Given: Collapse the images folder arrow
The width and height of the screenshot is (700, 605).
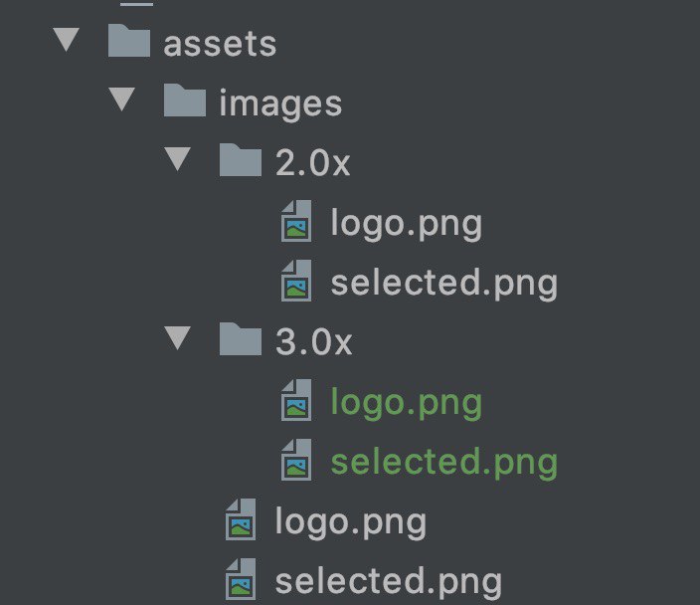Looking at the screenshot, I should (x=122, y=99).
